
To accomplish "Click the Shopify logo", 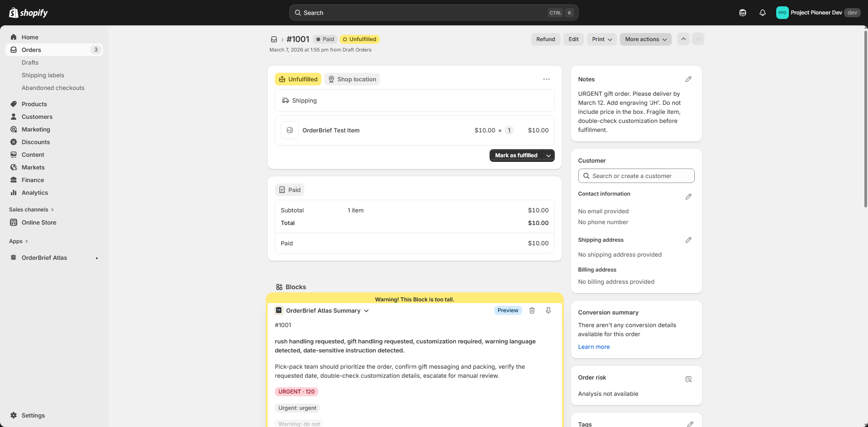I will coord(28,13).
